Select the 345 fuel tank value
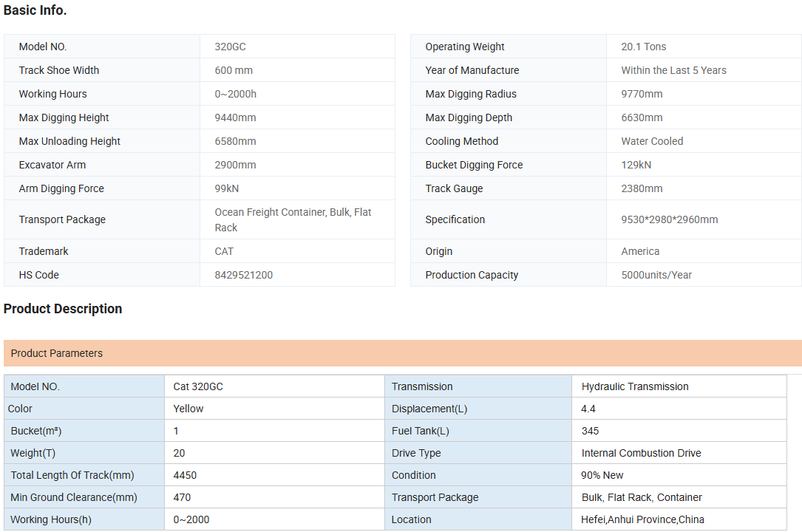 pyautogui.click(x=591, y=431)
